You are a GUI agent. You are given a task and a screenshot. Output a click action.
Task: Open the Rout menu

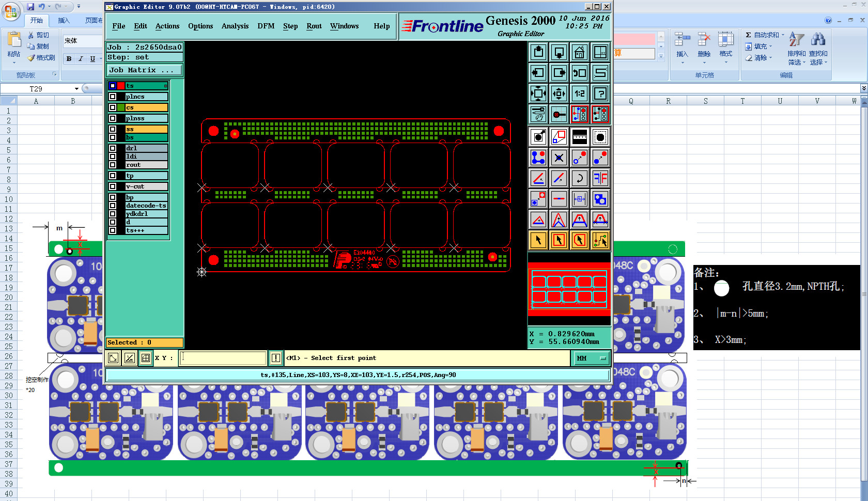pyautogui.click(x=314, y=26)
